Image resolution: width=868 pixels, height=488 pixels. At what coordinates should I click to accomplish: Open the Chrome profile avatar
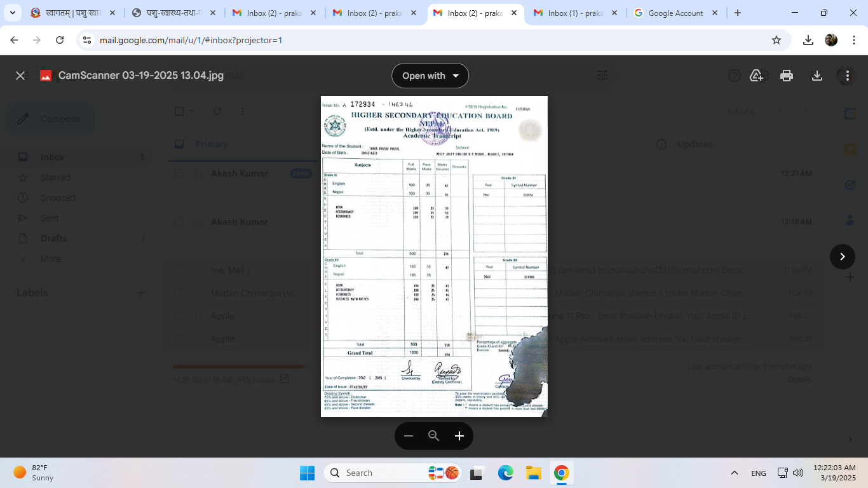tap(831, 40)
